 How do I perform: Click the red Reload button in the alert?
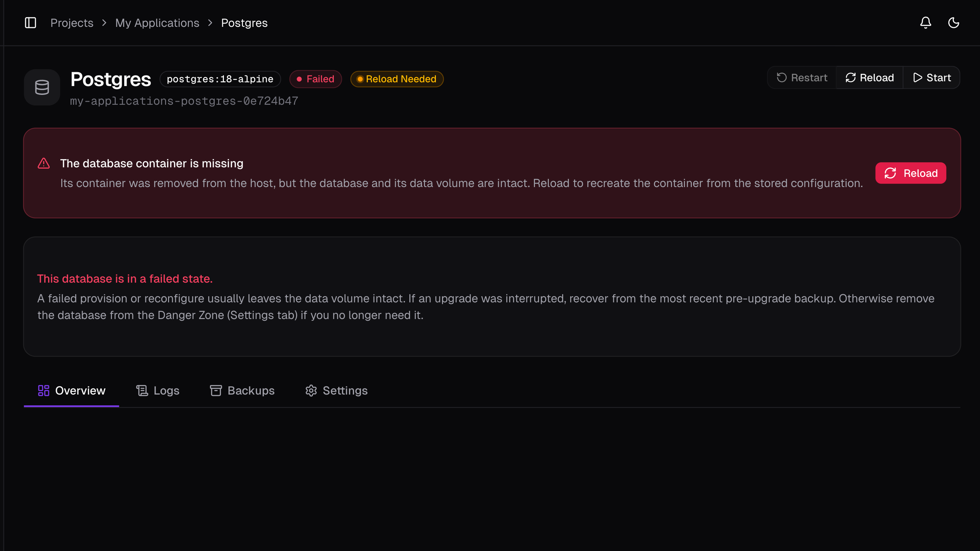coord(911,173)
